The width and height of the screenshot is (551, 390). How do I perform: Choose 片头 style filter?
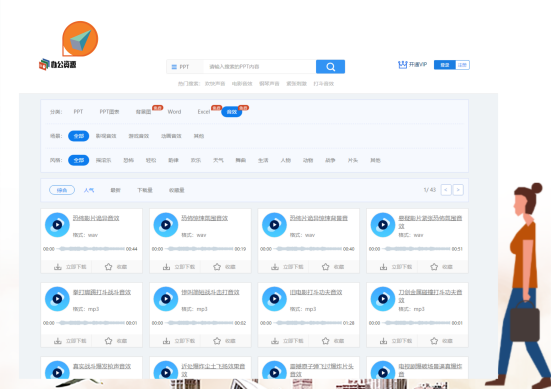coord(353,160)
